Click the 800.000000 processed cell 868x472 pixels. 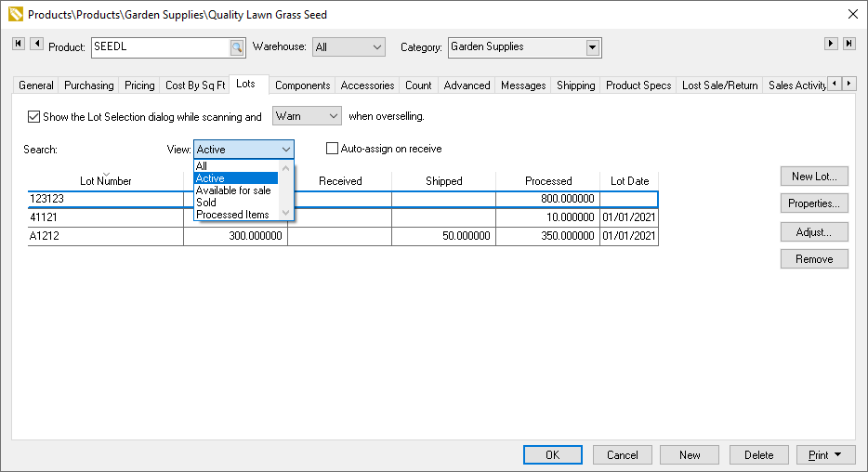coord(548,199)
